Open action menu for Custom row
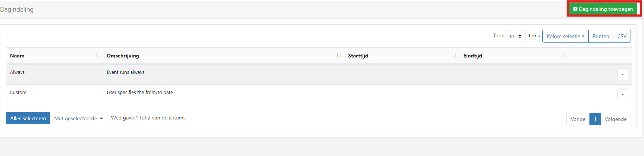The width and height of the screenshot is (644, 156). point(622,94)
